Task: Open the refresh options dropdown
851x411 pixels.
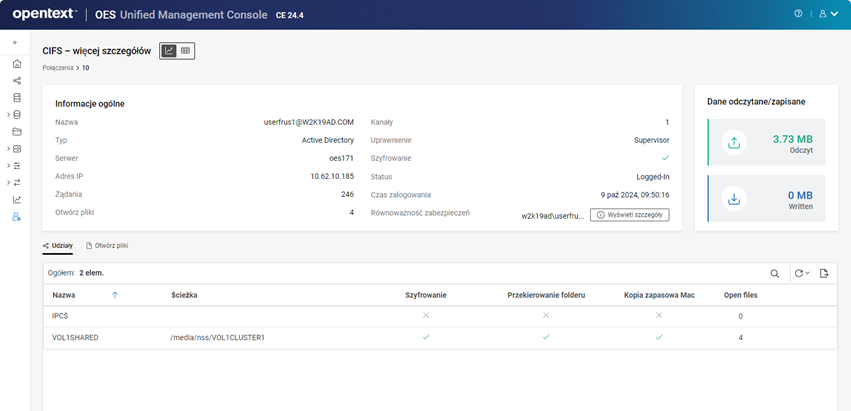Action: pyautogui.click(x=801, y=273)
